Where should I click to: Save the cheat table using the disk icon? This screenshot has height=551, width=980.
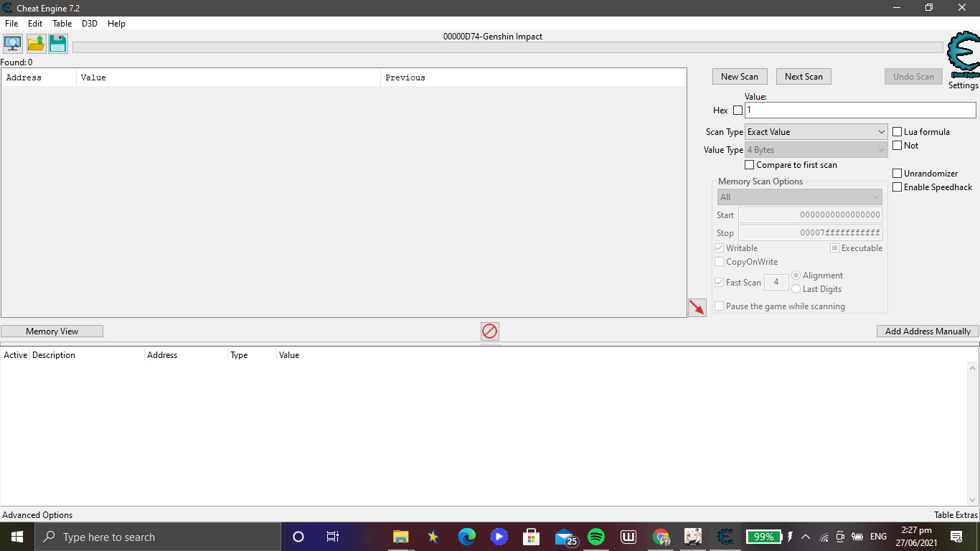tap(57, 44)
